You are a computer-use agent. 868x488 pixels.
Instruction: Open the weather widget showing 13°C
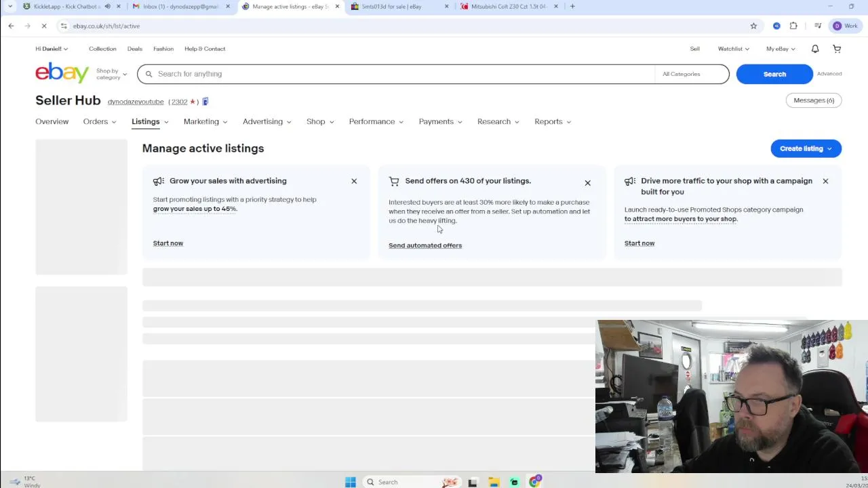(24, 482)
